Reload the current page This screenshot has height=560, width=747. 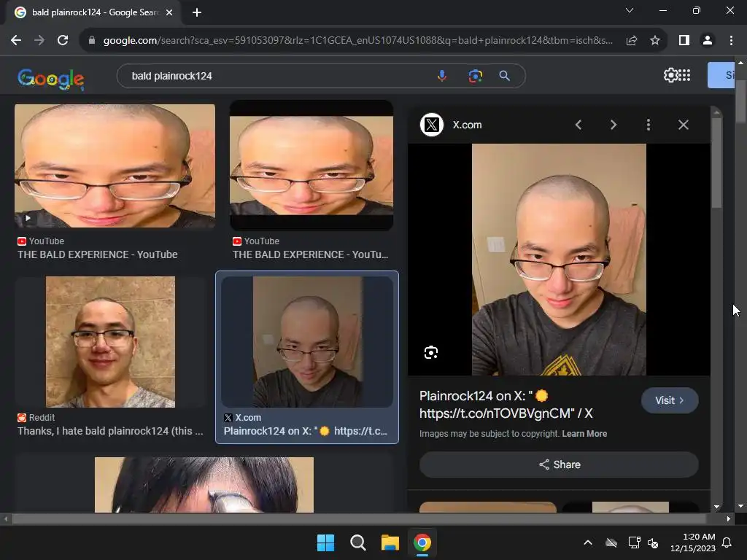coord(63,41)
